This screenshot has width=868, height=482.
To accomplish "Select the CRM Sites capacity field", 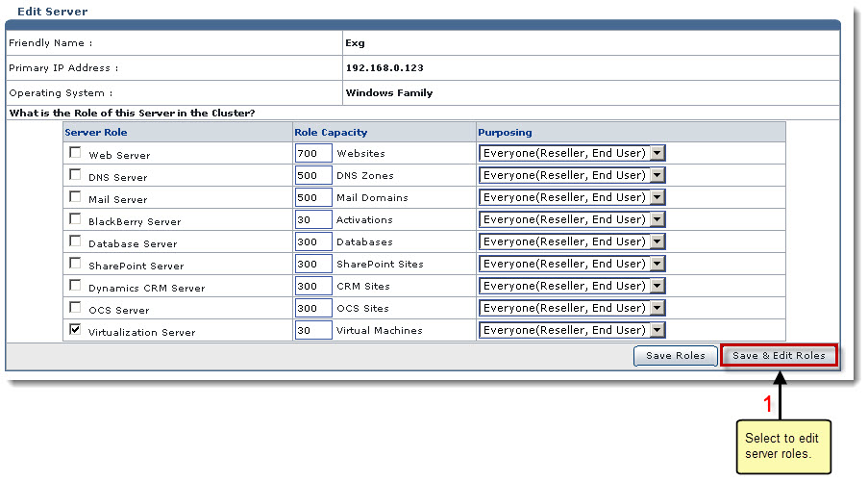I will (313, 287).
